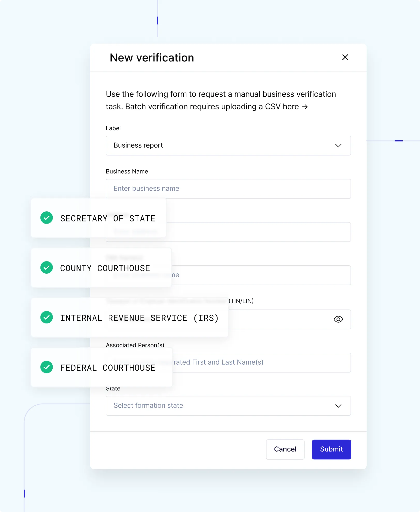Click the Enter business name field
Screen dimensions: 420x512
[228, 189]
